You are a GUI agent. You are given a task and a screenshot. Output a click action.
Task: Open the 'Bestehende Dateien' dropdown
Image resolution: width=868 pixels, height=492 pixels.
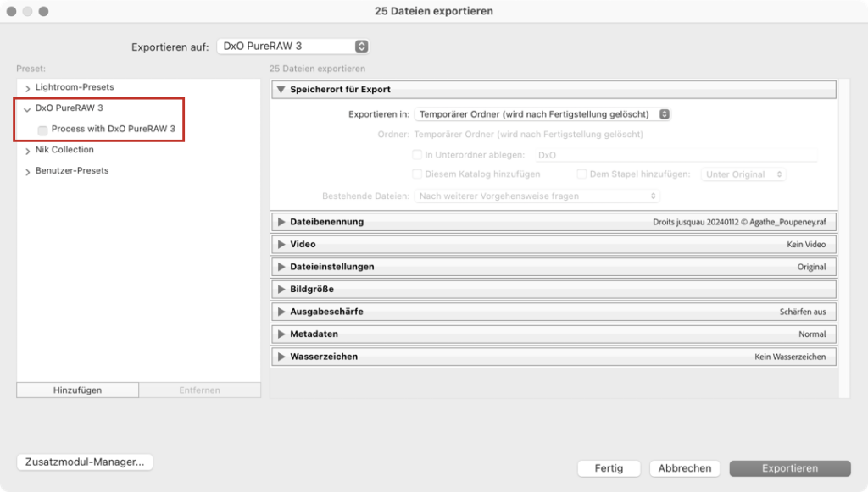click(x=537, y=196)
